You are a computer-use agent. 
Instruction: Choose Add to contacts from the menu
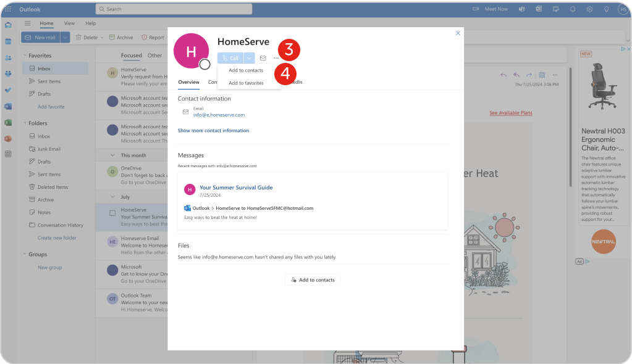246,70
